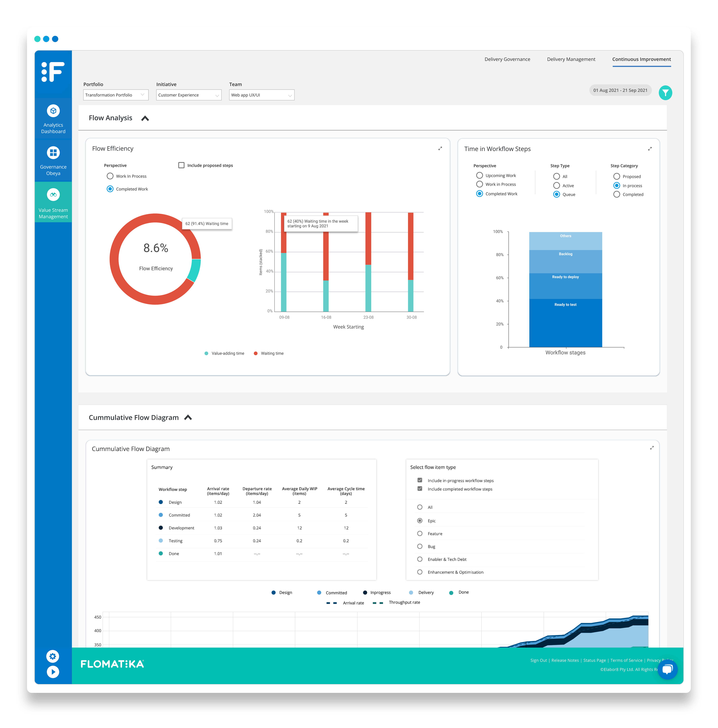Collapse the Flow Analysis section
The width and height of the screenshot is (718, 728).
click(145, 118)
